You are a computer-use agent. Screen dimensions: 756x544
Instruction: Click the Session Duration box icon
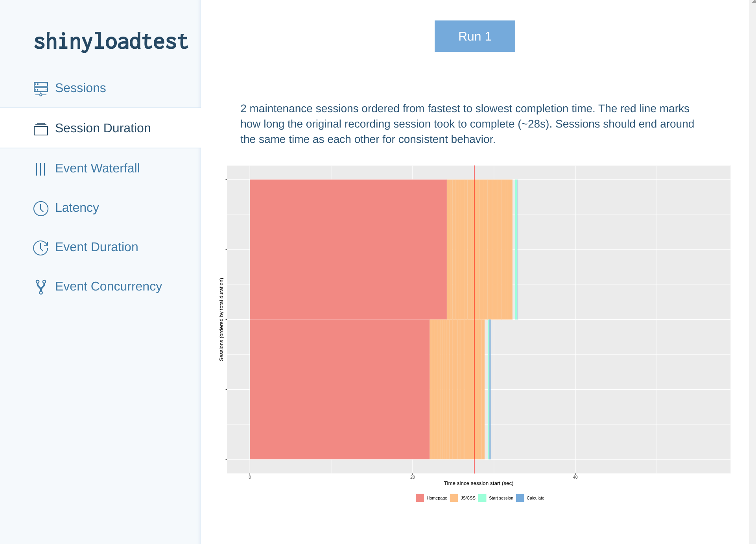coord(41,129)
